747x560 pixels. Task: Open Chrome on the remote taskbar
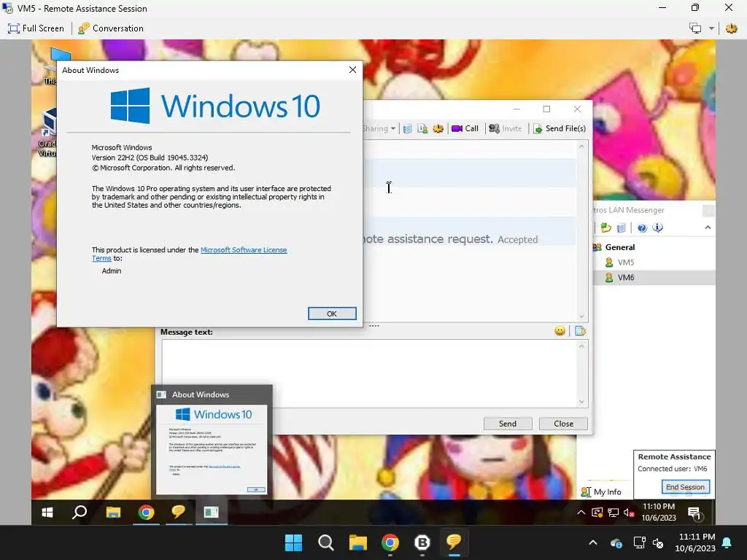(x=146, y=513)
